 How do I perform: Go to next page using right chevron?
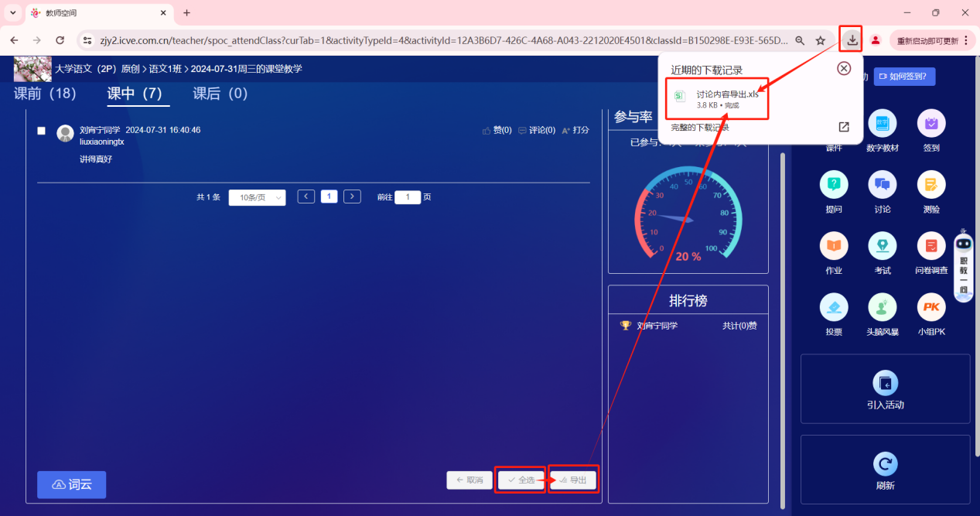pos(352,196)
